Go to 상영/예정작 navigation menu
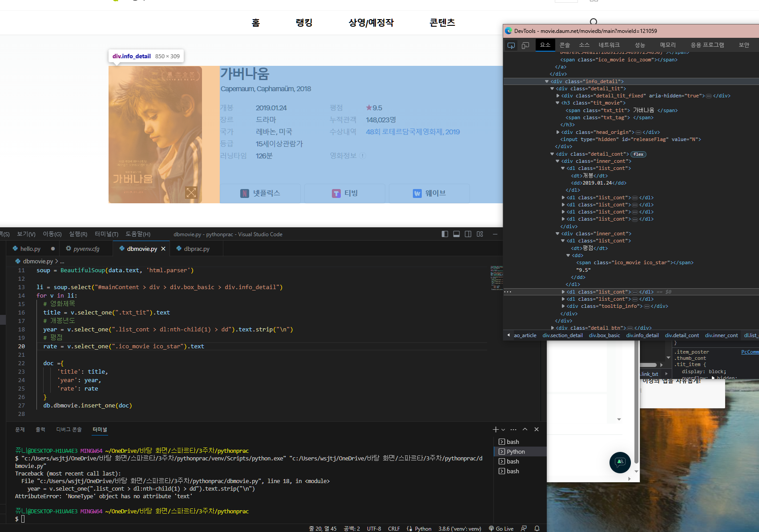The width and height of the screenshot is (759, 532). 371,22
